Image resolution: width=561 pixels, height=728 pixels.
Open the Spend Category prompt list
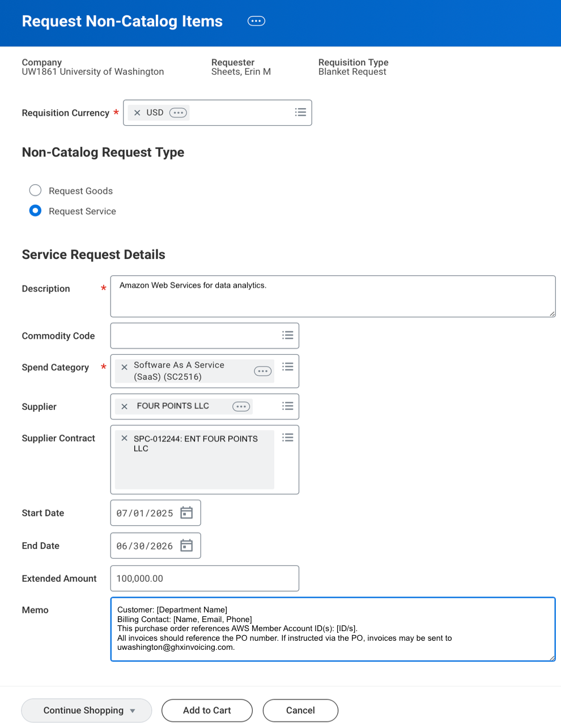coord(288,365)
